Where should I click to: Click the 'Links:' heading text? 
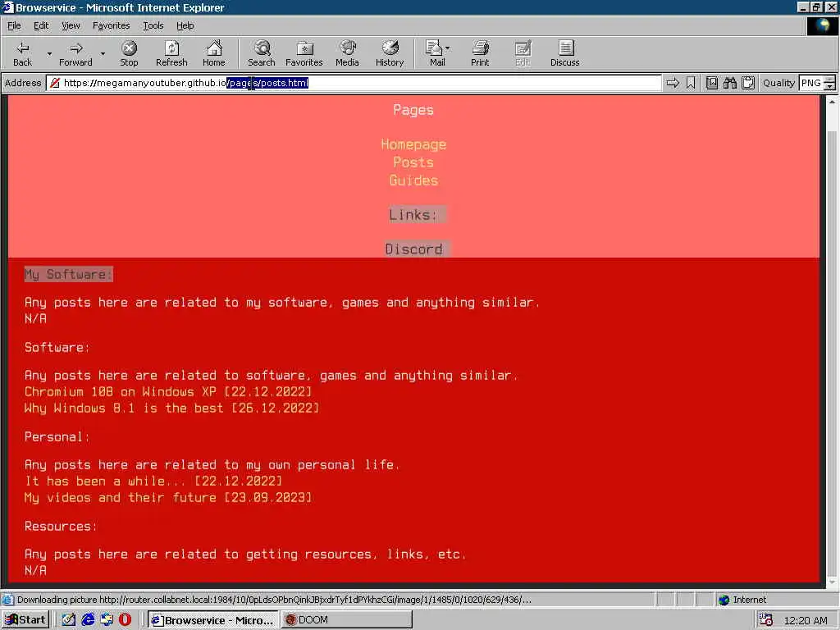tap(413, 215)
